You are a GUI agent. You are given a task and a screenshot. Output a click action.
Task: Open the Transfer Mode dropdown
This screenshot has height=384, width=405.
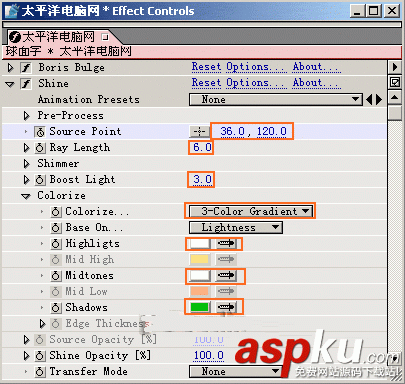[236, 371]
